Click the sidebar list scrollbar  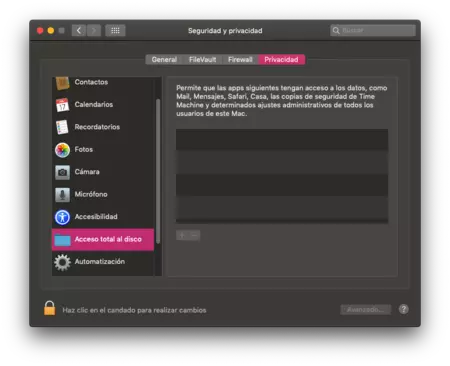point(158,172)
